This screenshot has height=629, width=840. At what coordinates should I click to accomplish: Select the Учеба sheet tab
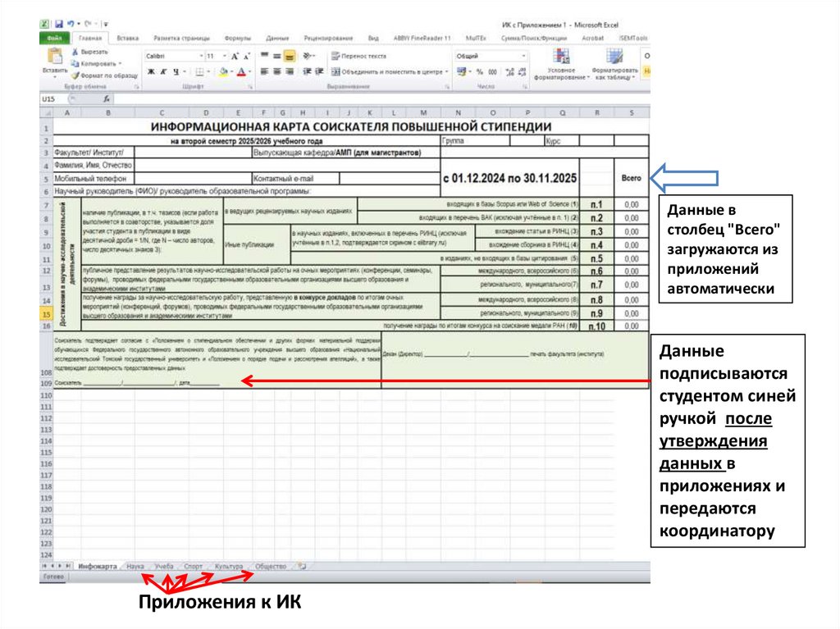[164, 567]
